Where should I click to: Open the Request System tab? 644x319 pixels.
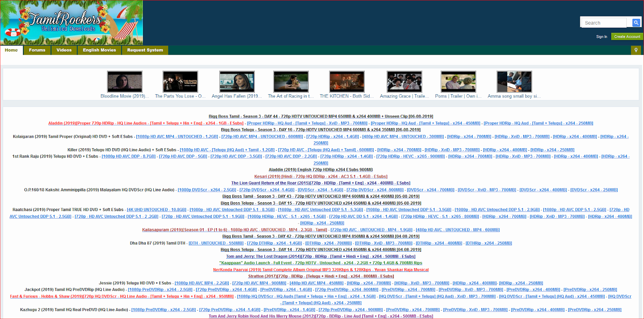click(x=145, y=50)
